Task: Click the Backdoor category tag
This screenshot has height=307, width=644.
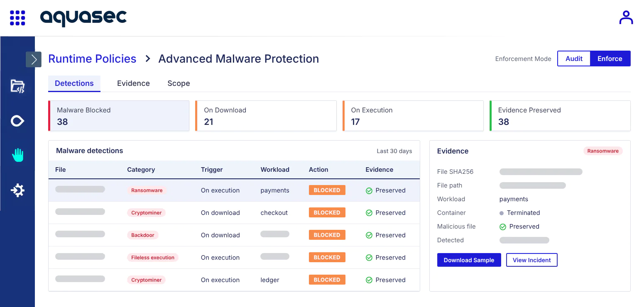Action: tap(143, 235)
